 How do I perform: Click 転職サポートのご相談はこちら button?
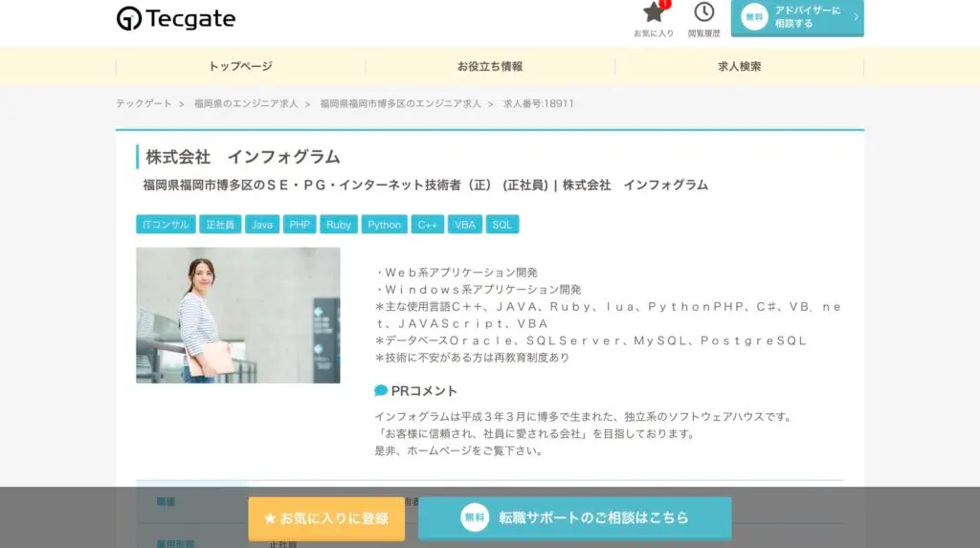tap(575, 518)
